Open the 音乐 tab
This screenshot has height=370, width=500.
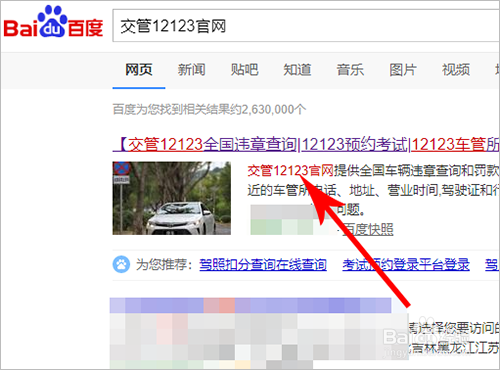point(350,70)
